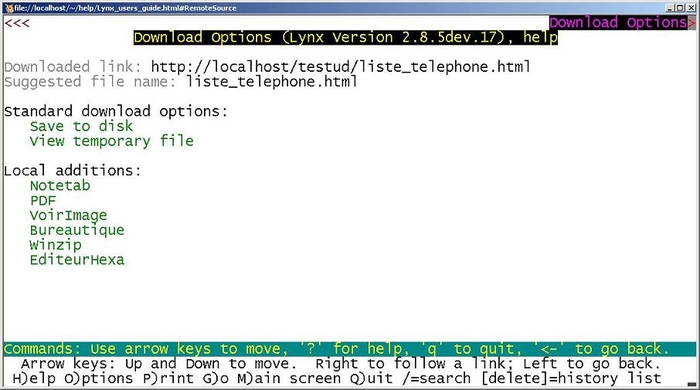
Task: Click the Lynx application icon in title bar
Action: pos(8,8)
